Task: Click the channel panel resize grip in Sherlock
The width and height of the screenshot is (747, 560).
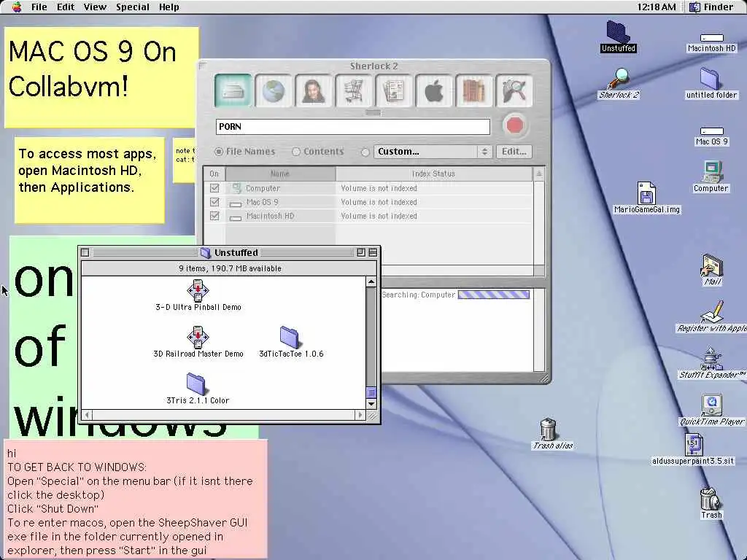Action: pos(373,113)
